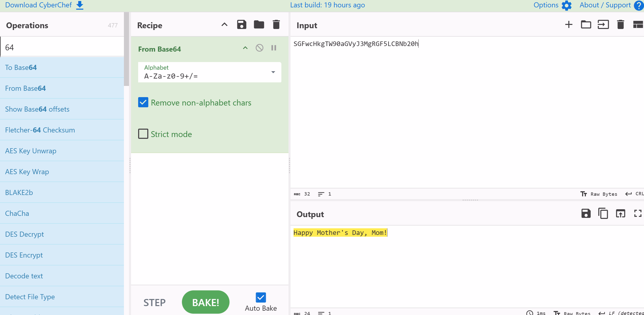Copy raw output to clipboard icon

click(603, 214)
